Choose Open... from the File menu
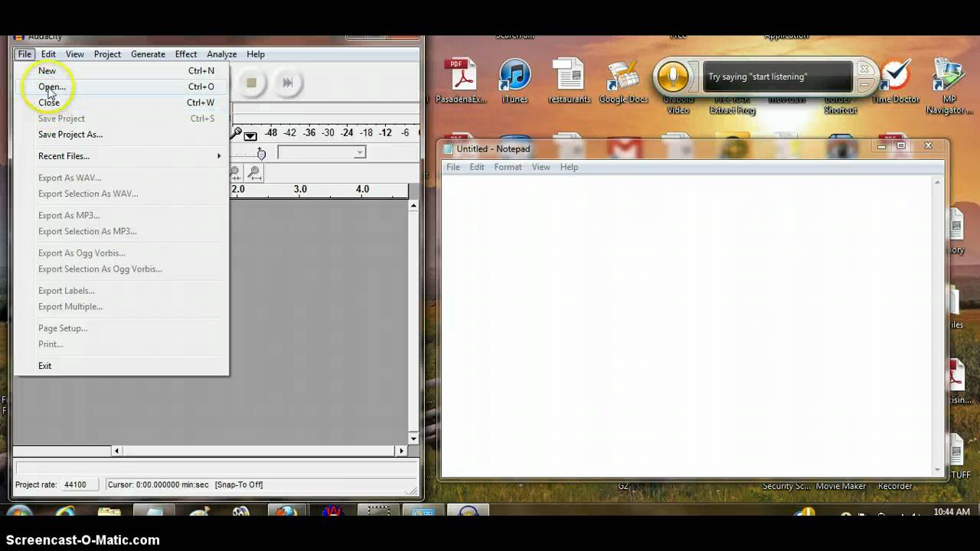This screenshot has height=551, width=980. [122, 86]
